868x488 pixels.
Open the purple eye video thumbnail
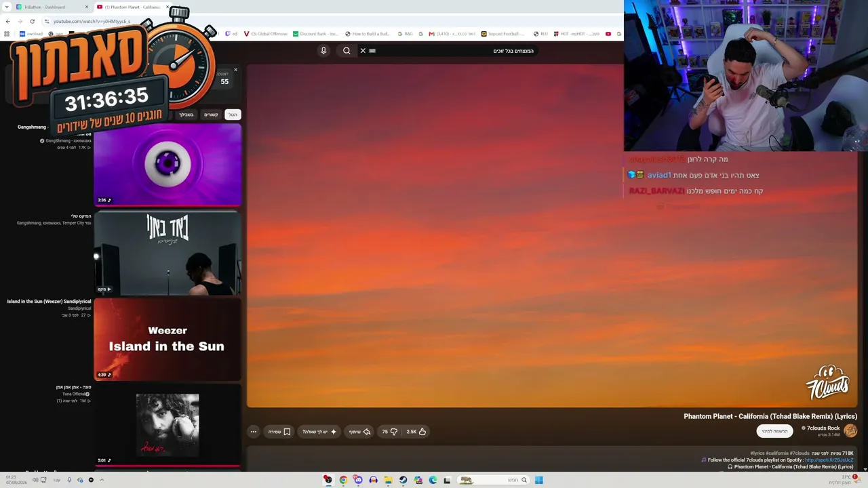click(x=167, y=165)
